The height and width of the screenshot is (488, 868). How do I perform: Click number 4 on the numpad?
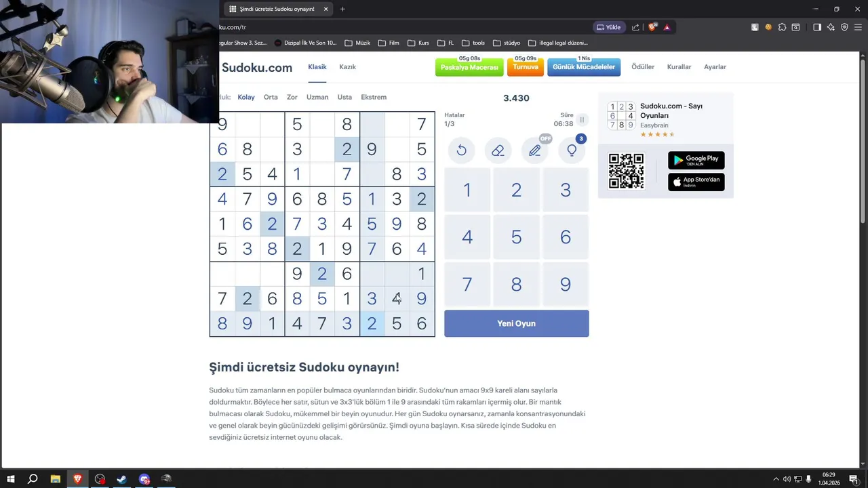pos(467,237)
